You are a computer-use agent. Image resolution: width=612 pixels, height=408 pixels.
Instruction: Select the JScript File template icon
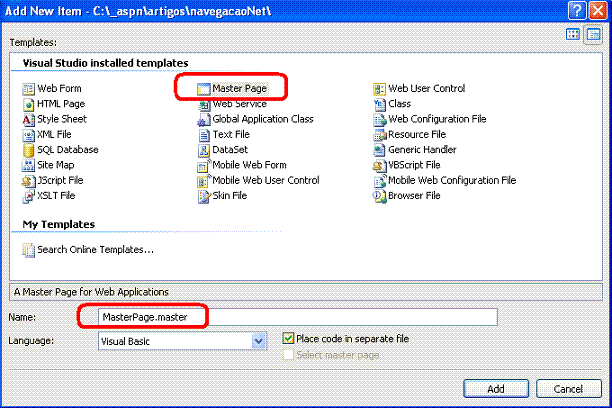(x=28, y=181)
